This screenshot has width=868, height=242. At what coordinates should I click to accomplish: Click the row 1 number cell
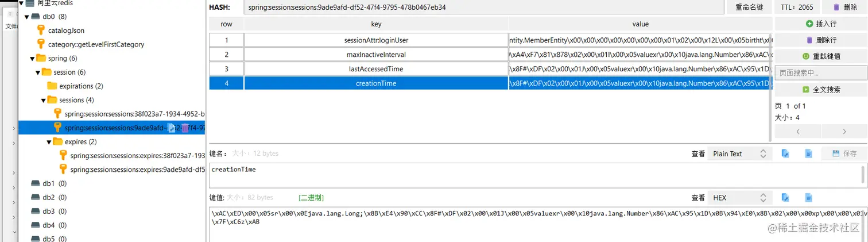coord(226,40)
